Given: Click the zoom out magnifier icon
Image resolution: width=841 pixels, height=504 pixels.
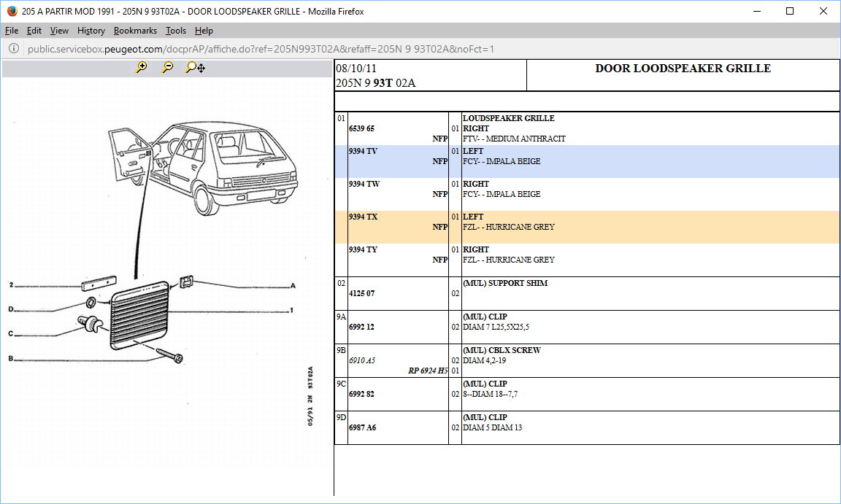Looking at the screenshot, I should click(x=168, y=68).
